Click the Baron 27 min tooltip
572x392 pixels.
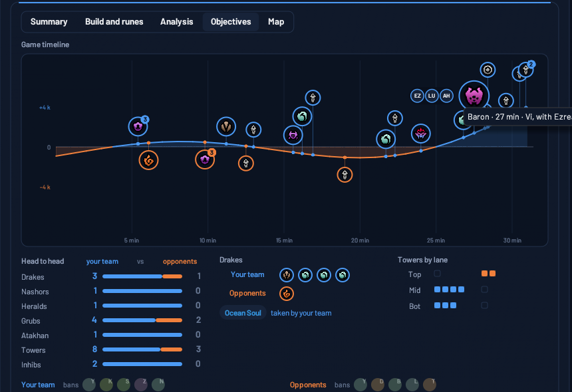coord(518,116)
